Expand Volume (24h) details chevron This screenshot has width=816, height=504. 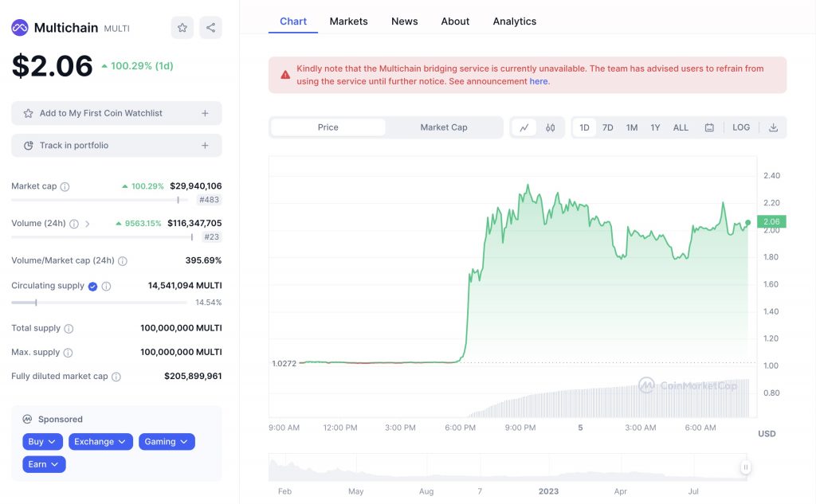pos(88,225)
